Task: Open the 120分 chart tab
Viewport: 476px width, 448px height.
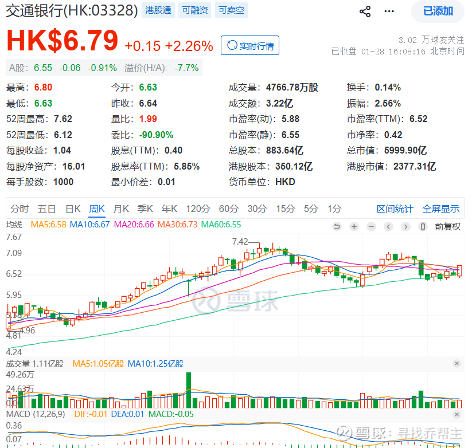Action: [x=198, y=209]
